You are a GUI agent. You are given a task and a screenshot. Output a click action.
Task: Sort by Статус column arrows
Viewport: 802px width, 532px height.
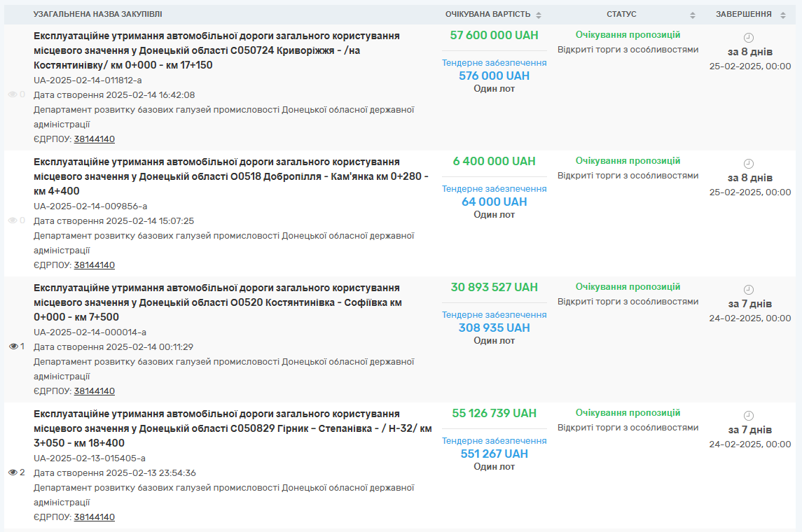click(x=693, y=15)
